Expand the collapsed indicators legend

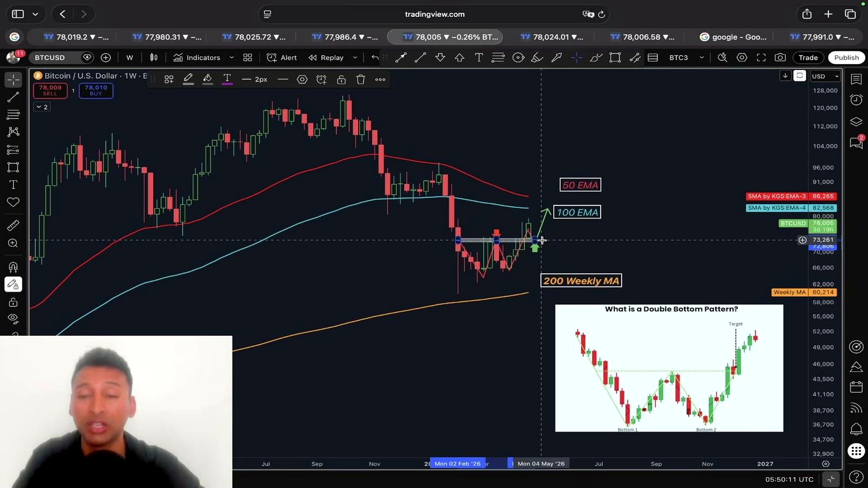point(42,107)
